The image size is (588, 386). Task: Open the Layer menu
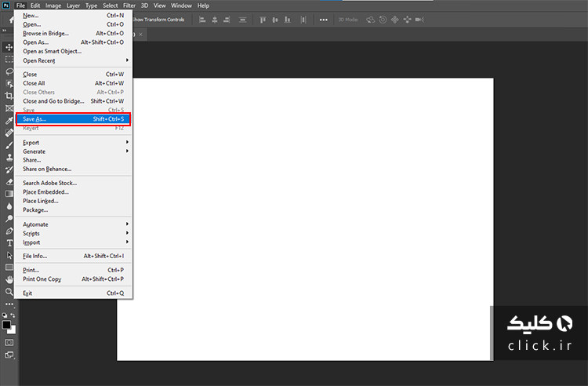point(73,5)
